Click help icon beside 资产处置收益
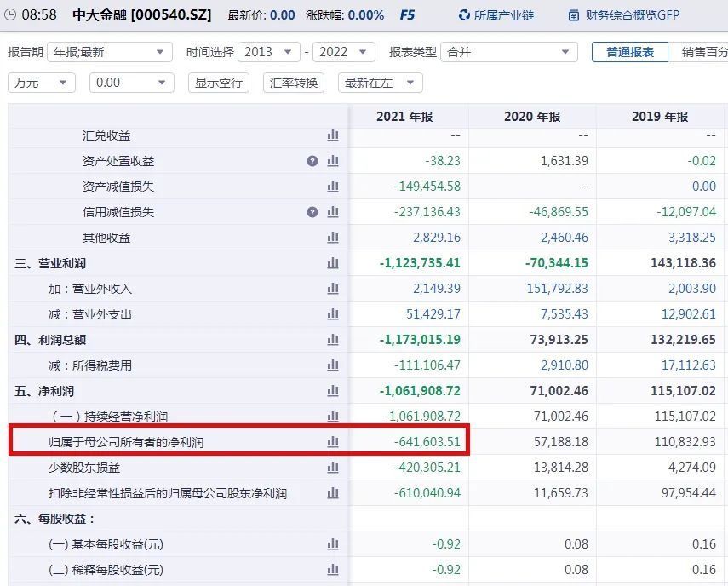728x586 pixels. click(x=312, y=161)
